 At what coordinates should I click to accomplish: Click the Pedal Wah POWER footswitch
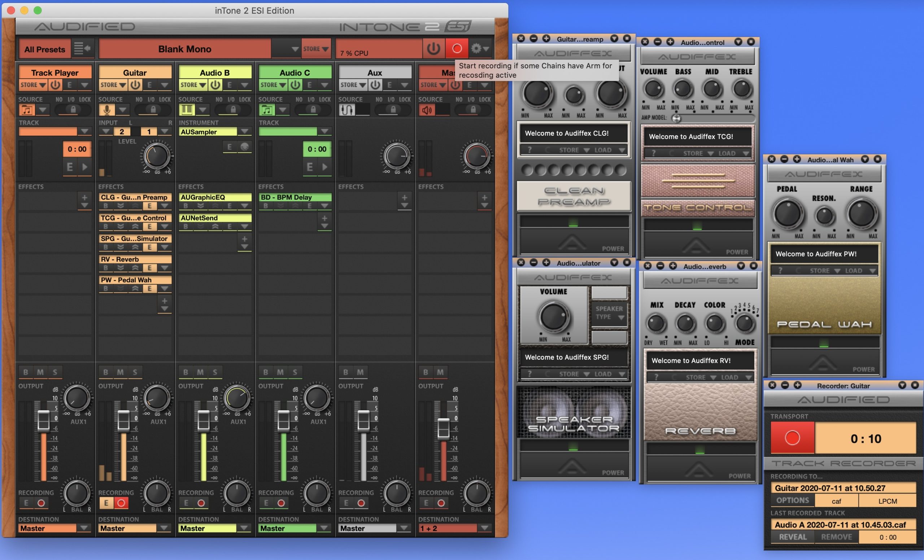[824, 362]
